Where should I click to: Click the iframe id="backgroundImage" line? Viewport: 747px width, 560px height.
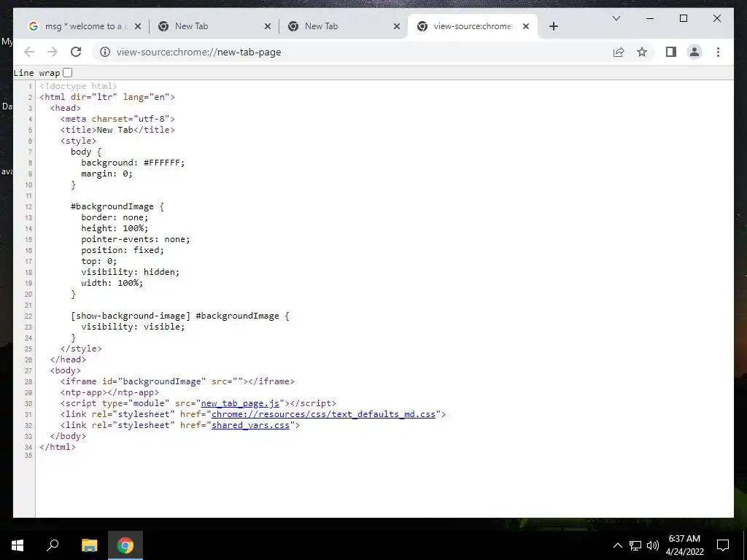[x=177, y=381]
